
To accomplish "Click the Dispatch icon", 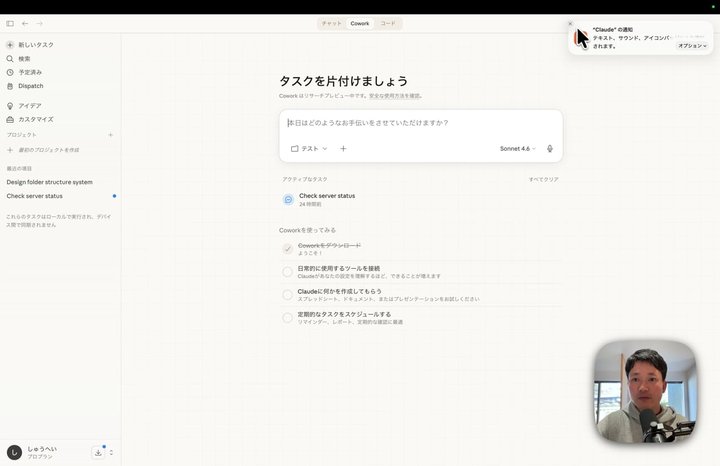I will pos(10,86).
